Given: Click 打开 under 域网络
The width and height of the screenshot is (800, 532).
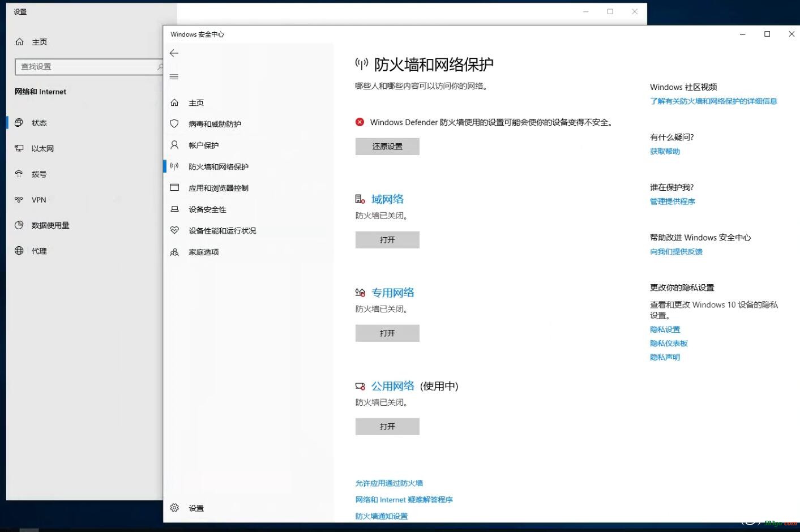Looking at the screenshot, I should click(387, 240).
